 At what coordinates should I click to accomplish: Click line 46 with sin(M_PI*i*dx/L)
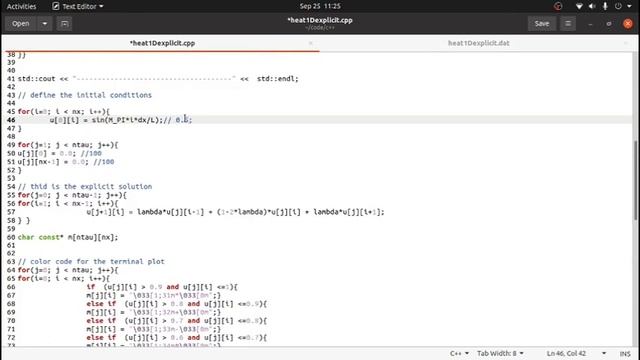click(121, 120)
